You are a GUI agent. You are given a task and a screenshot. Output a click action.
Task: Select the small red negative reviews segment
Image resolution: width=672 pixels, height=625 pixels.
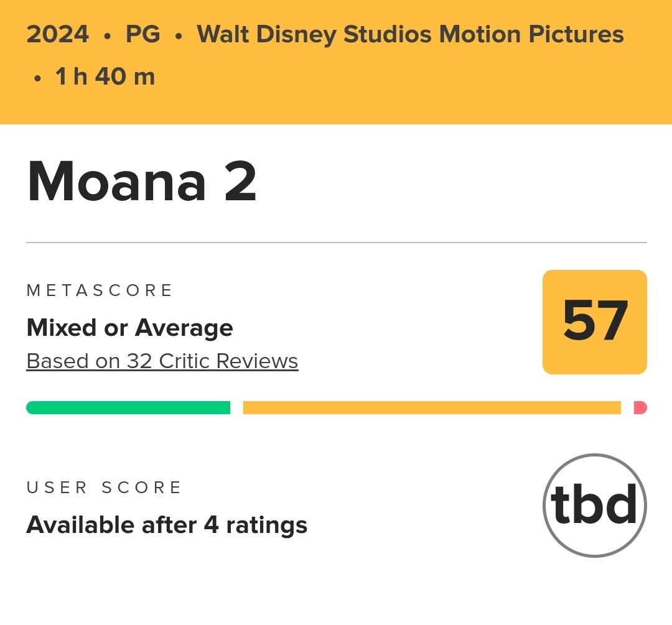[640, 408]
